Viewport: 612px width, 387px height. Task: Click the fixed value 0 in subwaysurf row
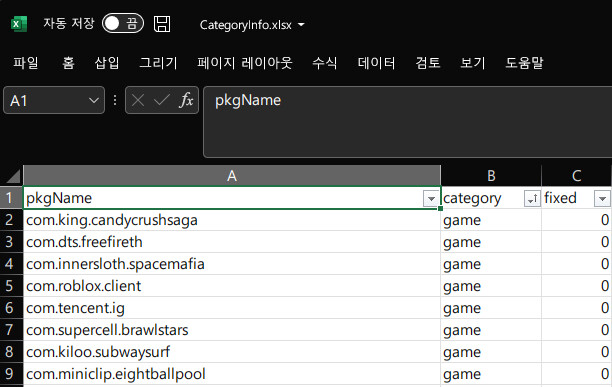[577, 352]
